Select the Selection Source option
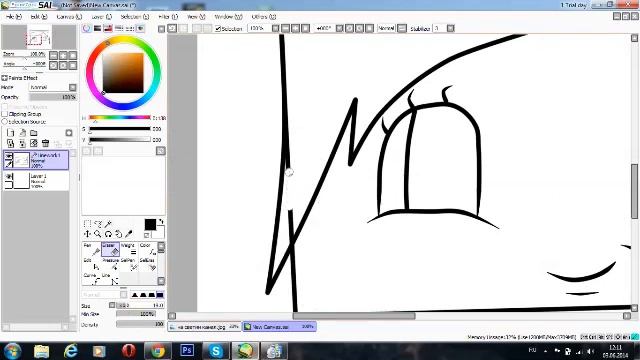 tap(5, 122)
